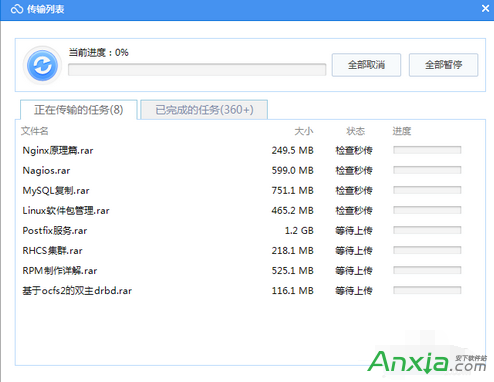
Task: Click the 1.2 GB size value
Action: point(299,230)
